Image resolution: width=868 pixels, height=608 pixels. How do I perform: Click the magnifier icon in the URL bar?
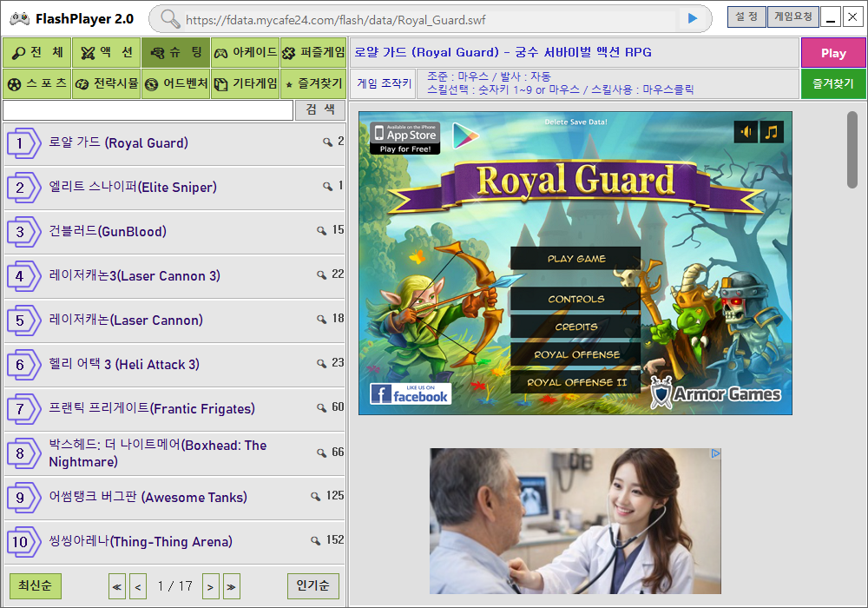170,19
